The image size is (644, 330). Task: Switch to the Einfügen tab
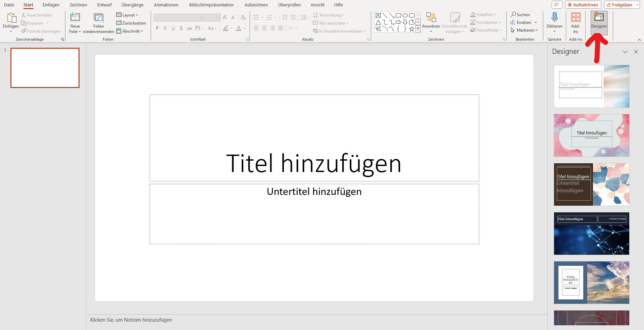51,5
